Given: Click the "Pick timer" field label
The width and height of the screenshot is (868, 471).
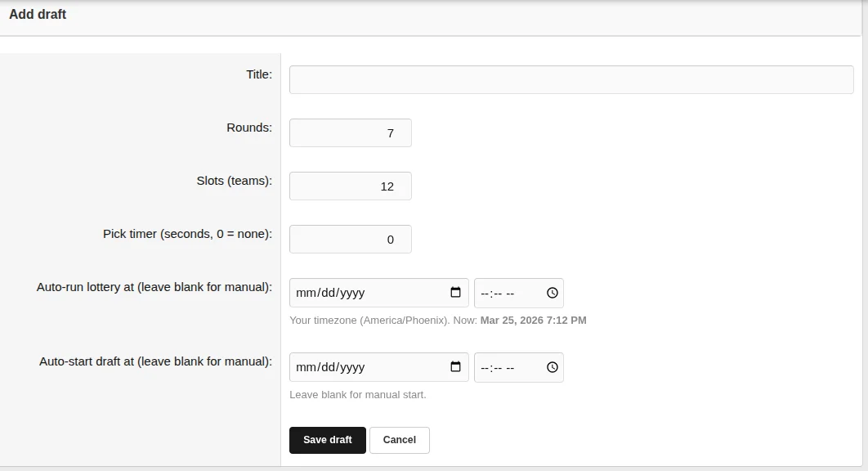Looking at the screenshot, I should pos(187,234).
